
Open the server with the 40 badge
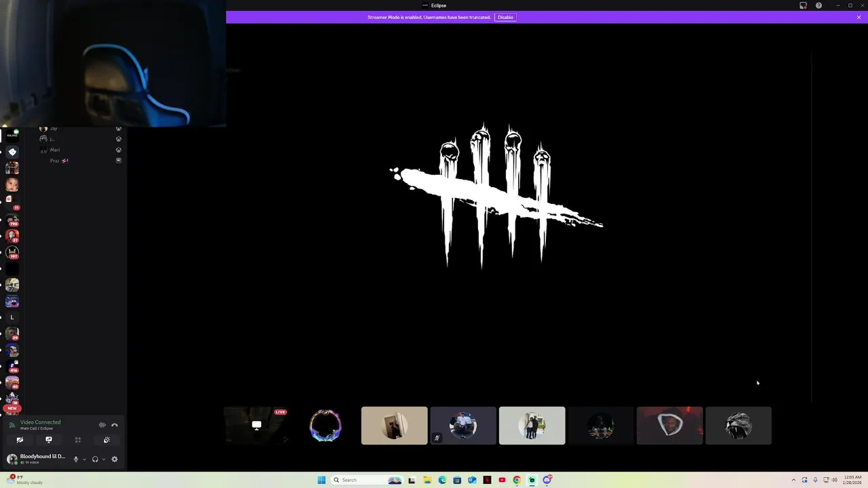point(12,383)
